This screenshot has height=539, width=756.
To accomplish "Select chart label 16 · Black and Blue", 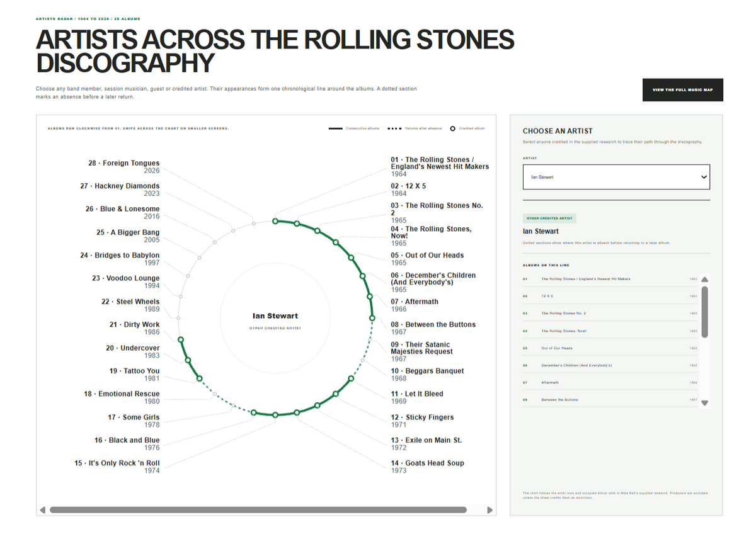I will point(127,444).
